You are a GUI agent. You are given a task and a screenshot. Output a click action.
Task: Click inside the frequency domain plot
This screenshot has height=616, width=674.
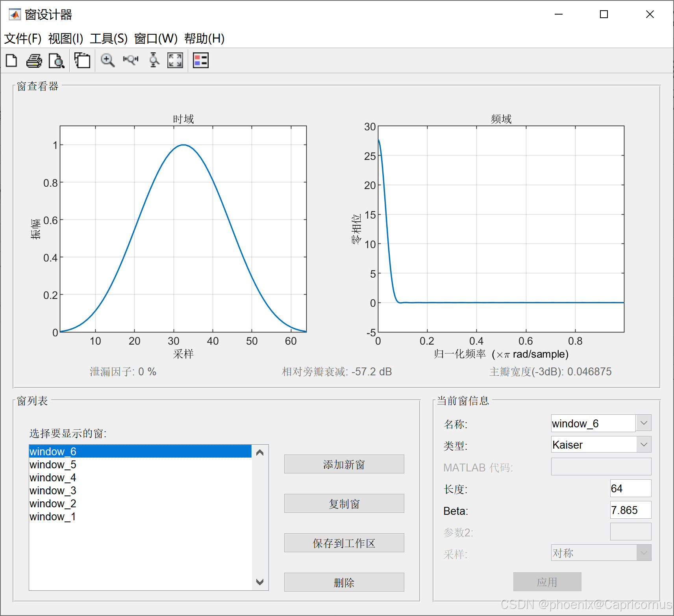click(x=501, y=229)
